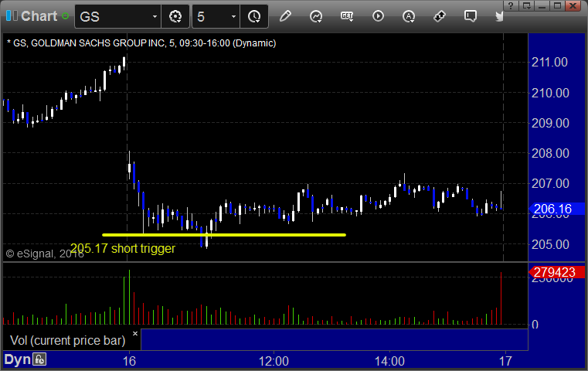
Task: Click the window pop-out icon next to help
Action: click(x=526, y=5)
